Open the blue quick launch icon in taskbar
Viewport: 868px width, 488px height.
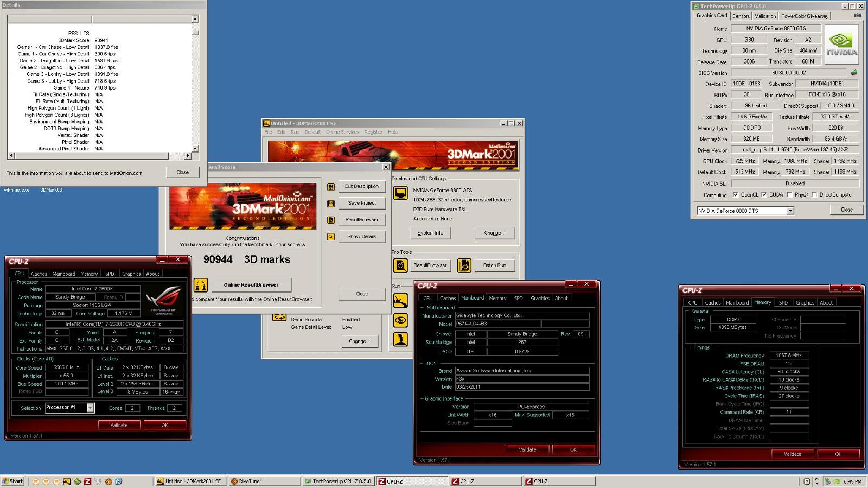click(118, 481)
